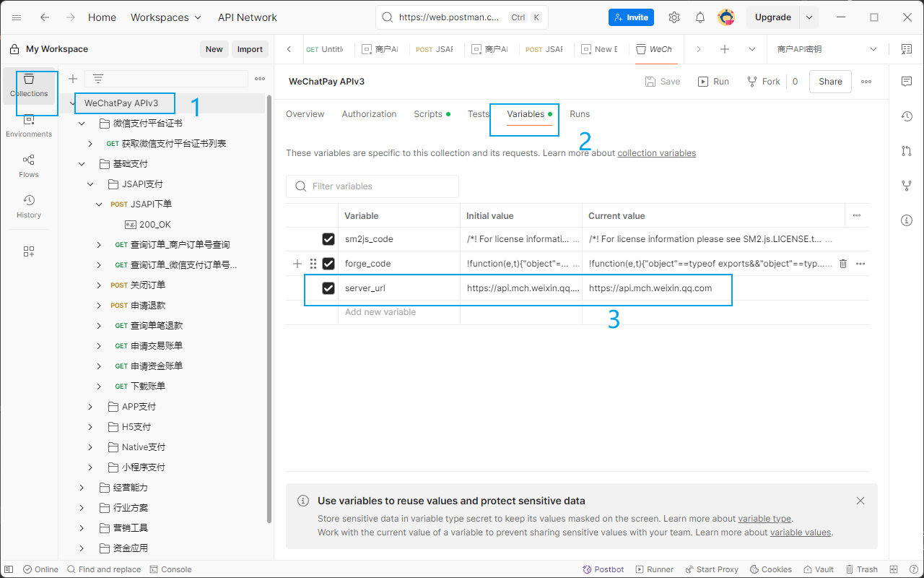This screenshot has width=924, height=578.
Task: Open the hamburger main menu
Action: (17, 17)
